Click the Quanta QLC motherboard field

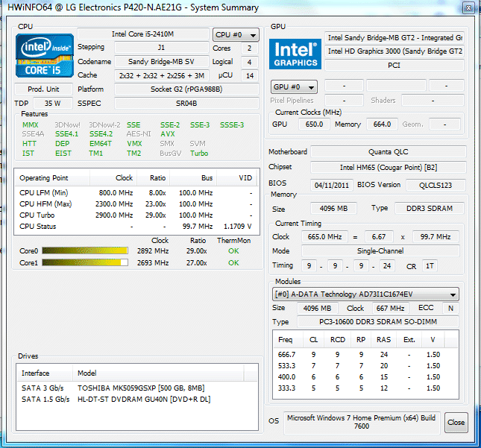pos(389,152)
